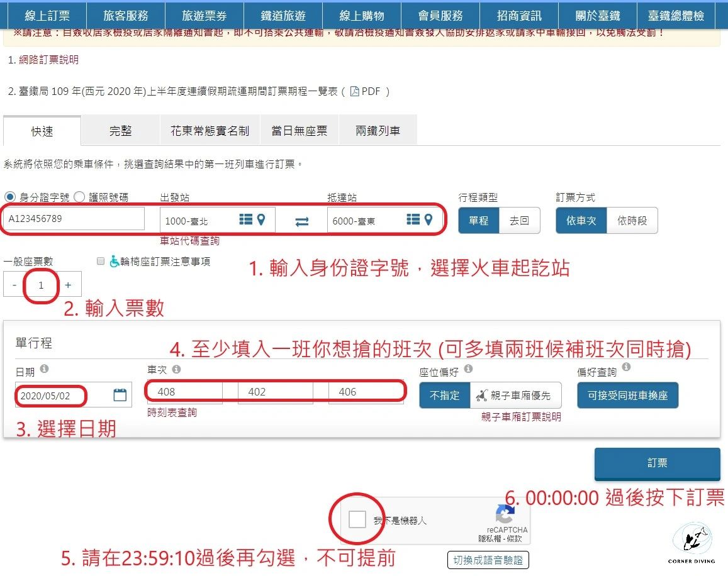This screenshot has height=576, width=728.
Task: Click the arrival station field 6000-臺東
Action: point(384,221)
